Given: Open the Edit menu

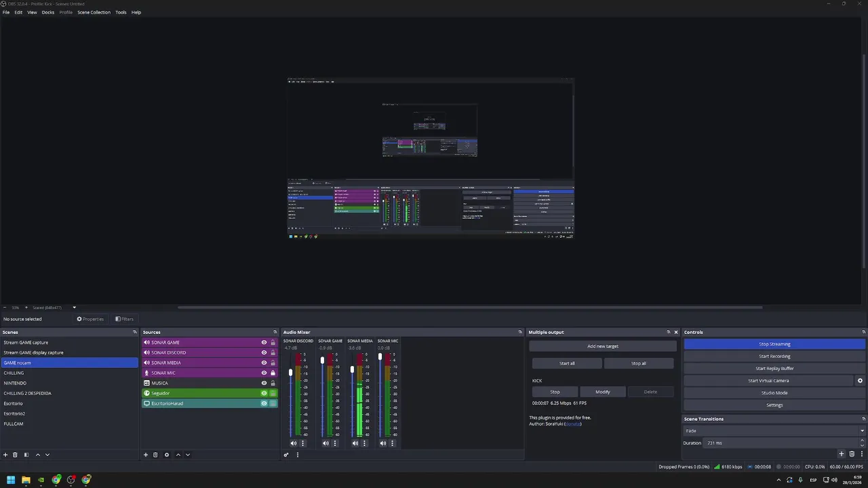Looking at the screenshot, I should pyautogui.click(x=18, y=12).
